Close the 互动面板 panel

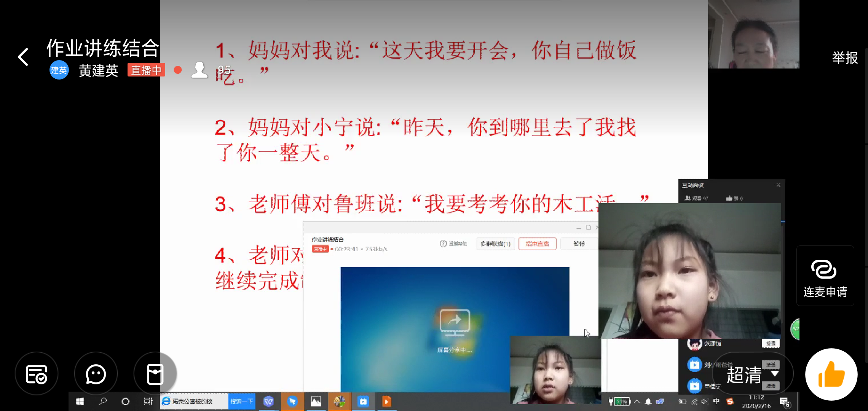778,185
